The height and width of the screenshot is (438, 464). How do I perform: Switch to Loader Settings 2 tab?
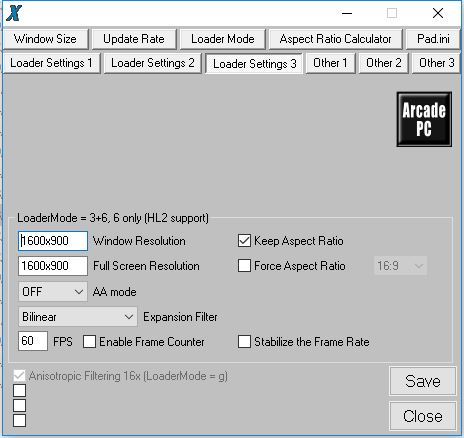pyautogui.click(x=153, y=63)
